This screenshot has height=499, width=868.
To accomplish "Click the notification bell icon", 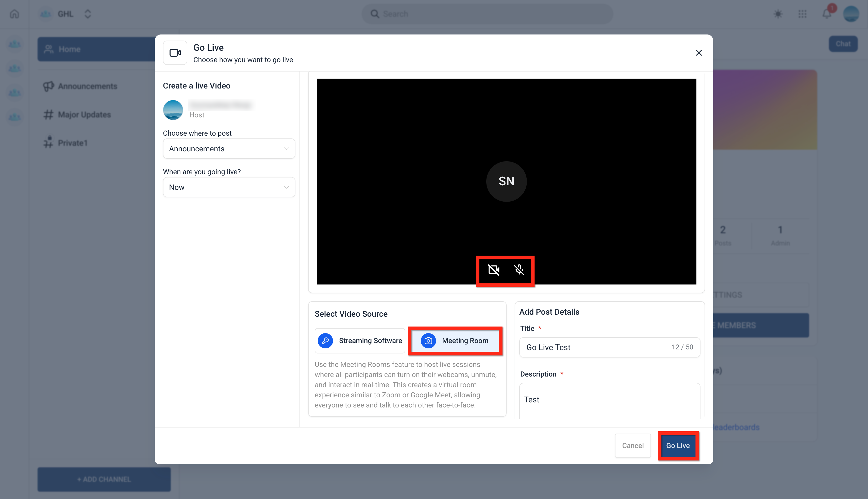I will click(827, 14).
